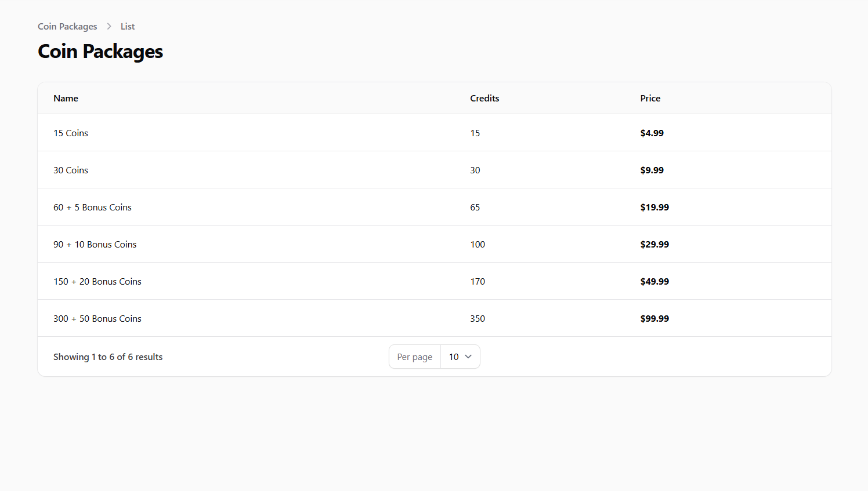The height and width of the screenshot is (491, 868).
Task: Click the $4.99 price entry
Action: 652,133
